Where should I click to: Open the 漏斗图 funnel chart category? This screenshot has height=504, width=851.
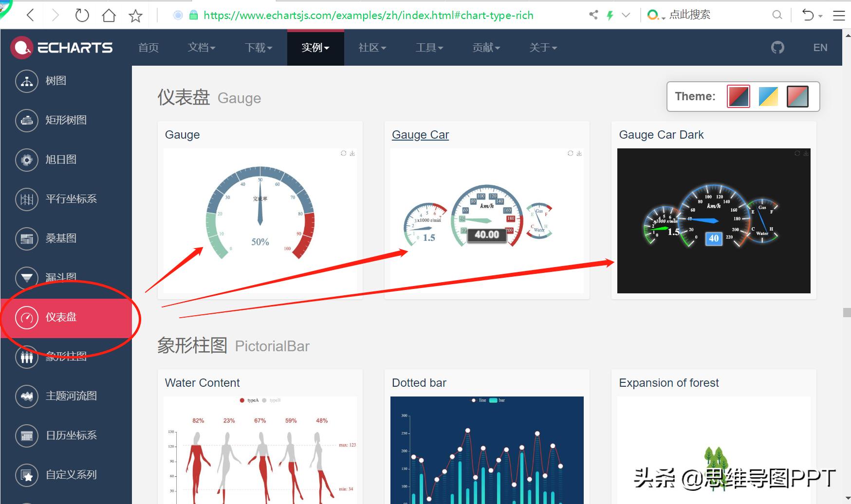coord(60,278)
